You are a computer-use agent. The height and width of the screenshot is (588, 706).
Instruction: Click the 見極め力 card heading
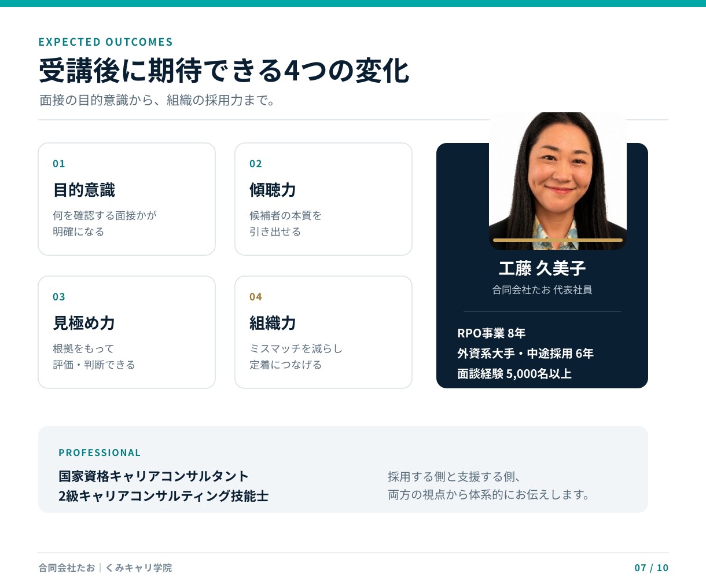point(84,323)
